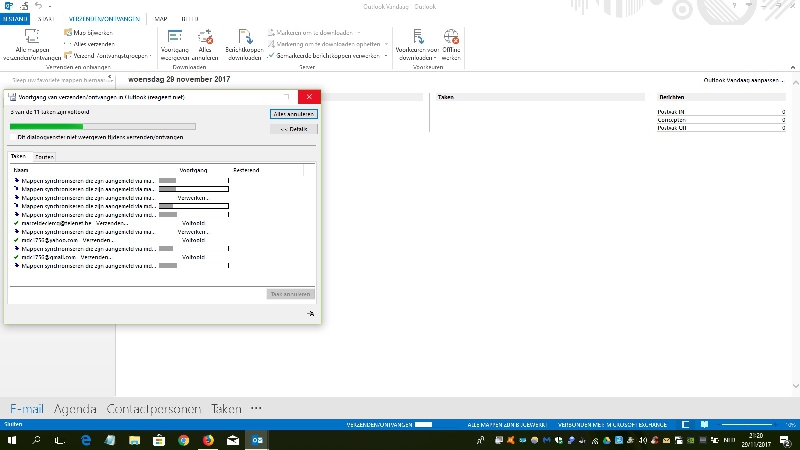Switch to the START ribbon tab
The height and width of the screenshot is (450, 800).
[x=46, y=19]
